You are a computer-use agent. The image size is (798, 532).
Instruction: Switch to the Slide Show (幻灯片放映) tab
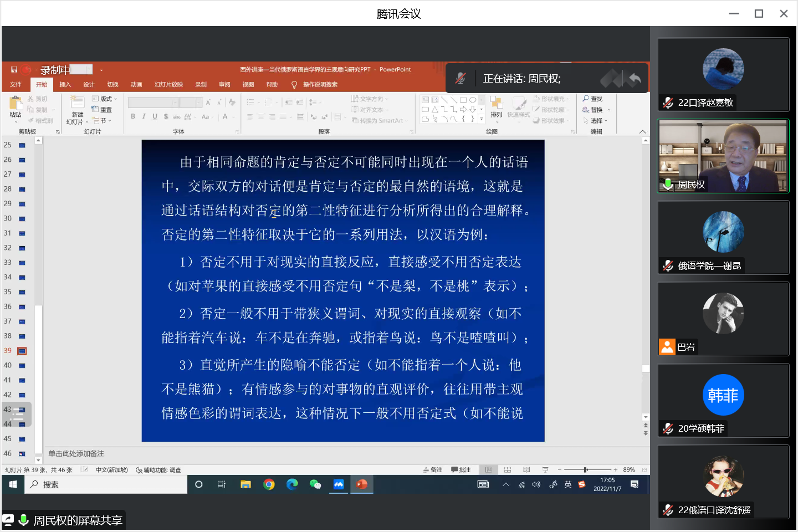coord(168,84)
